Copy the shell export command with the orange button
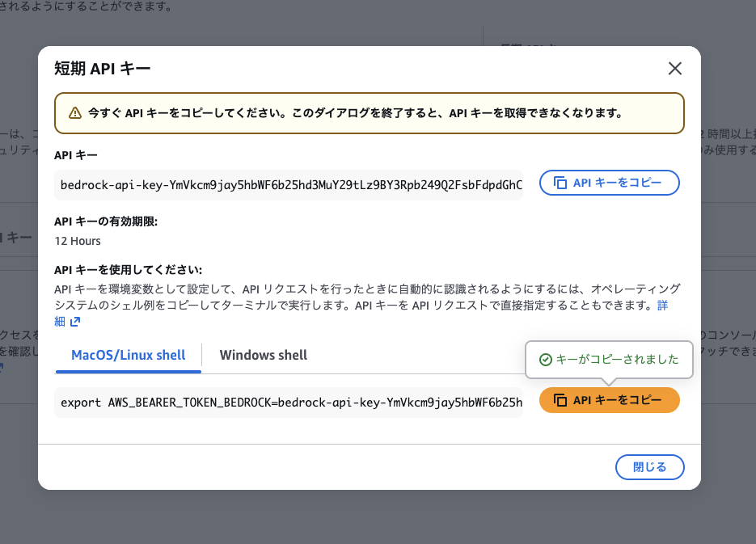This screenshot has height=544, width=756. [610, 400]
